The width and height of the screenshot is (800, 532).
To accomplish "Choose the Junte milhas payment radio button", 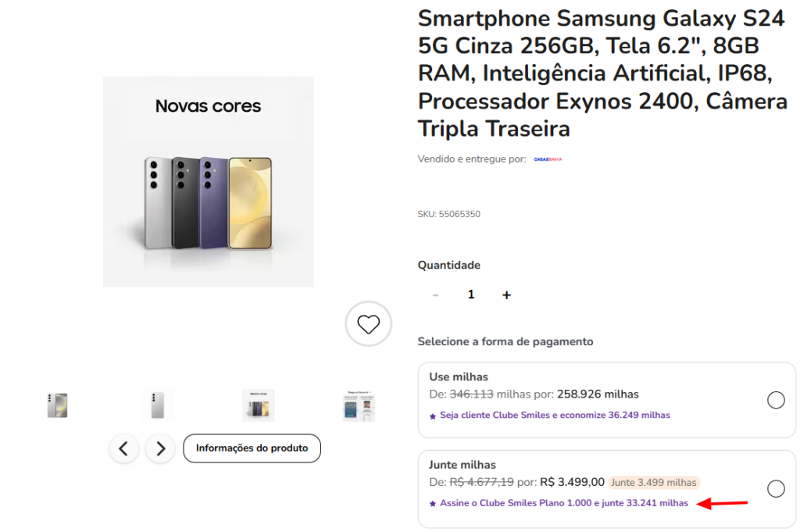I will (776, 488).
